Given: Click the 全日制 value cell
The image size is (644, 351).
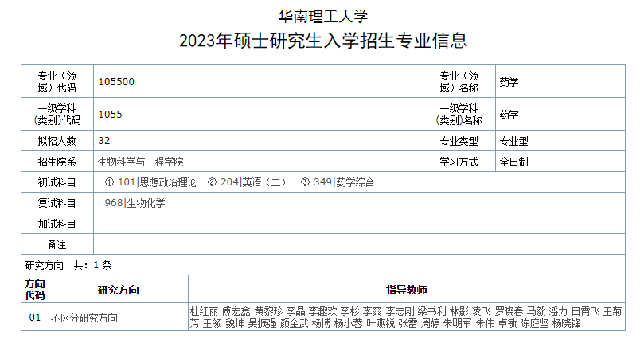Looking at the screenshot, I should click(560, 162).
